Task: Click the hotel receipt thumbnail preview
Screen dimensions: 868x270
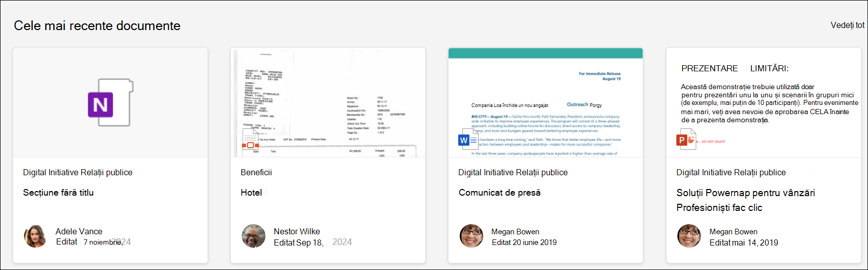Action: click(328, 103)
